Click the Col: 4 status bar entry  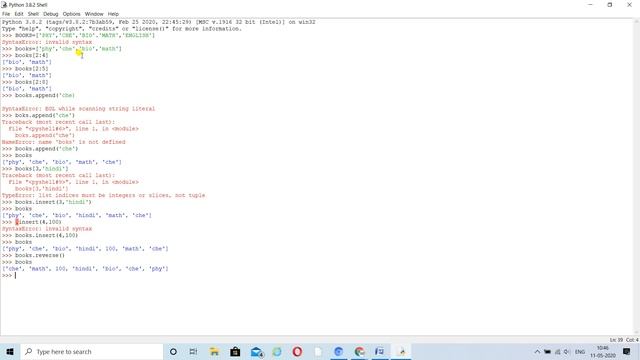pyautogui.click(x=632, y=340)
